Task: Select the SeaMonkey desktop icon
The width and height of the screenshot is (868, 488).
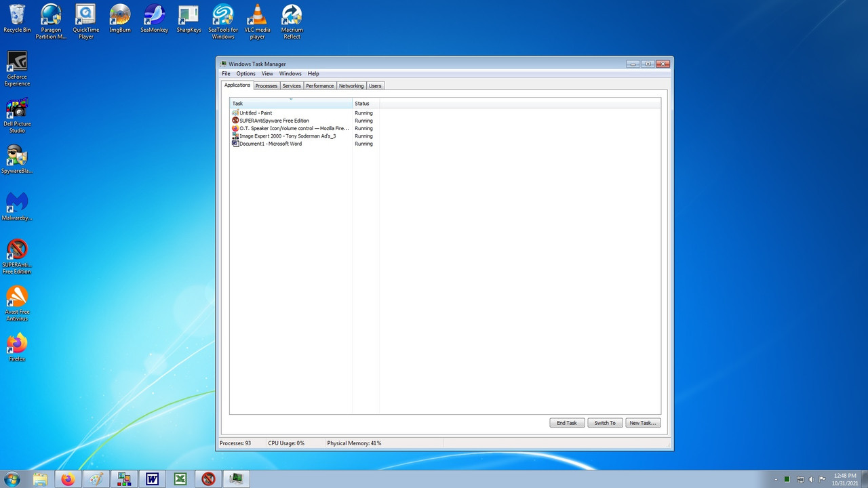Action: pos(154,19)
